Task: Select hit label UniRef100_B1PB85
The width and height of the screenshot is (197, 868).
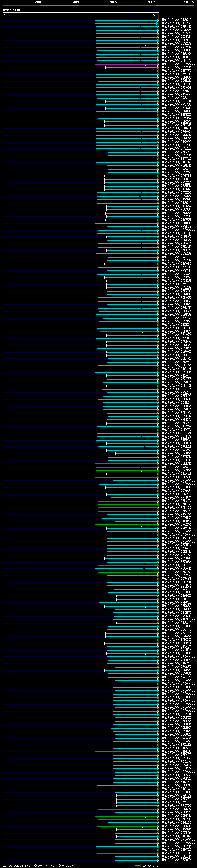Action: point(177,78)
